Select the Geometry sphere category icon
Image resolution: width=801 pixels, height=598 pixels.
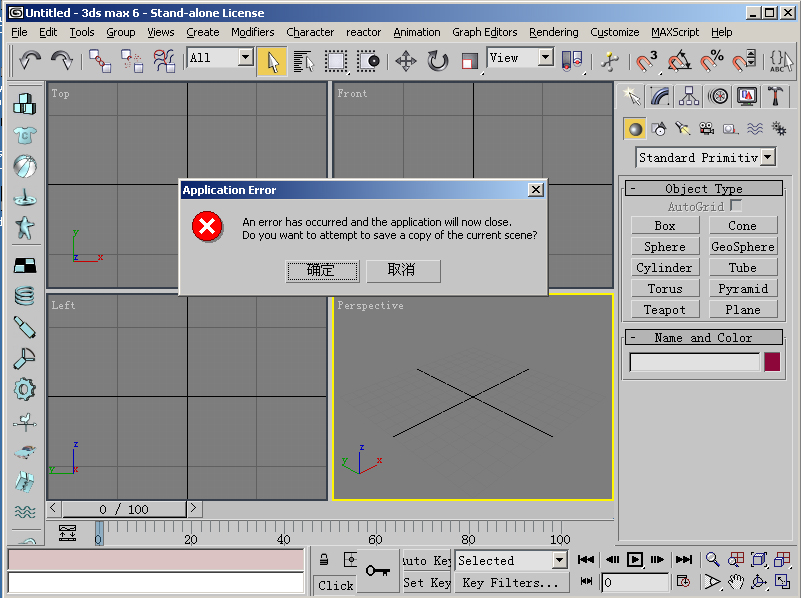click(x=635, y=129)
